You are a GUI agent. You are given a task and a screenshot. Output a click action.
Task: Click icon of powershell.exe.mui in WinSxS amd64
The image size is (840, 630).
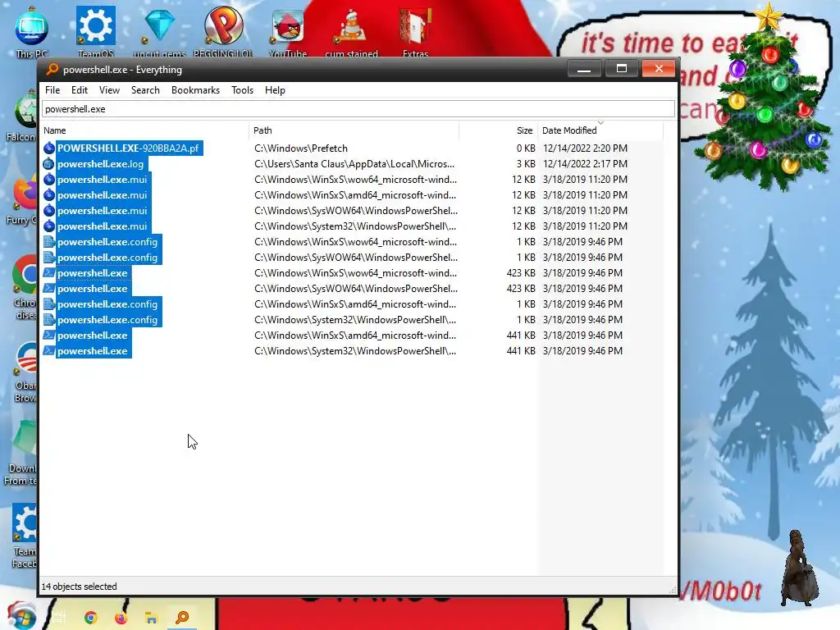tap(49, 195)
